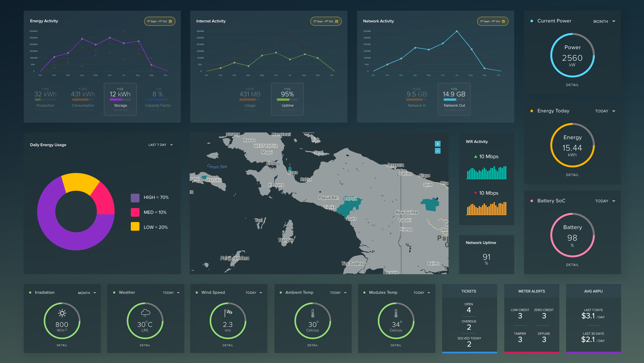This screenshot has height=363, width=644.
Task: Open the Current Power MONTH dropdown
Action: 604,22
